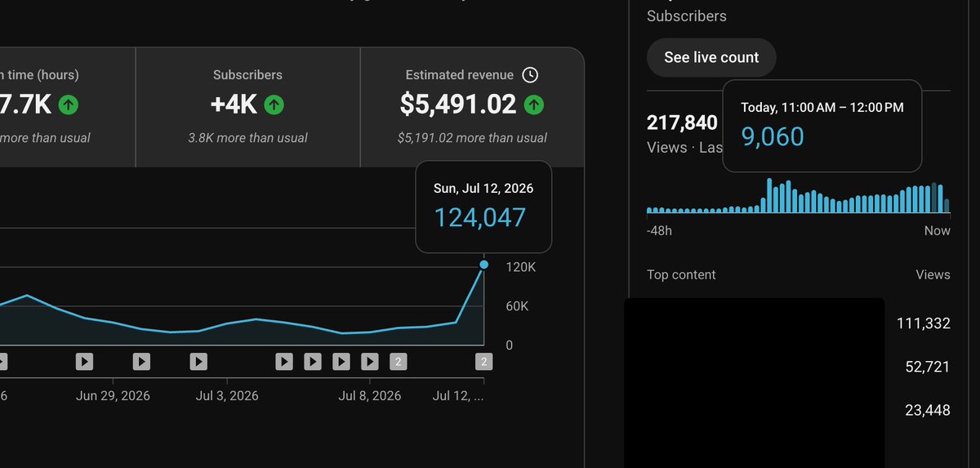Screen dimensions: 980x468
Task: Open the '2' videos marker just after Jul 8, 2026
Action: pos(398,361)
